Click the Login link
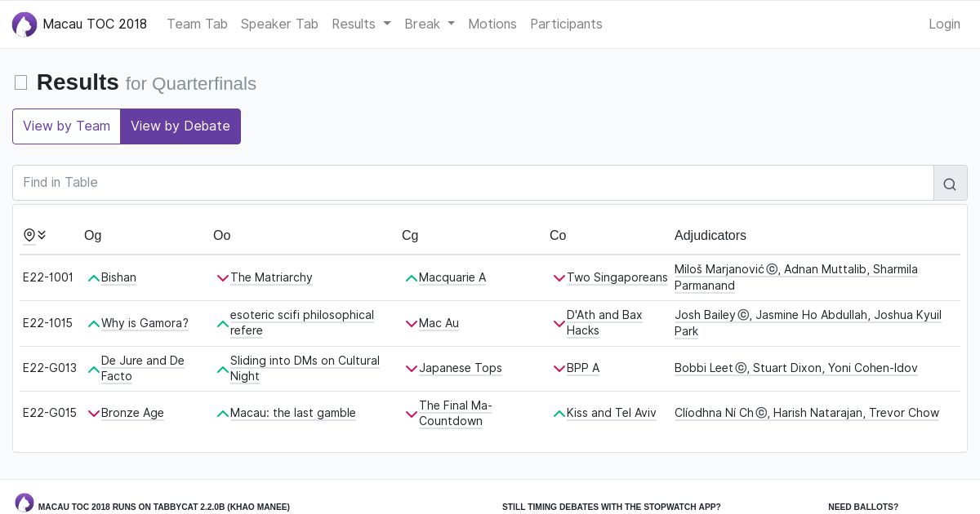Image resolution: width=980 pixels, height=514 pixels. tap(944, 24)
